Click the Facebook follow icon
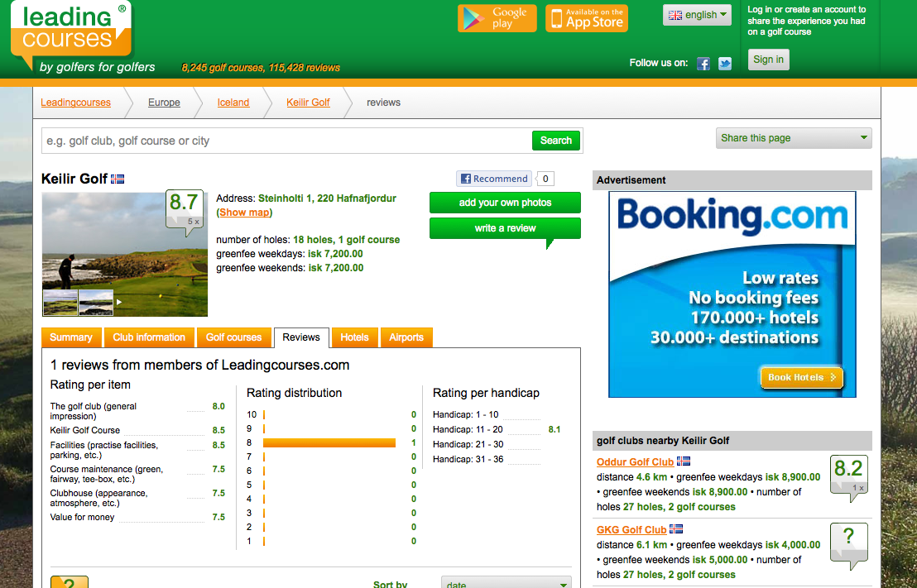Screen dimensions: 917x588 point(703,64)
